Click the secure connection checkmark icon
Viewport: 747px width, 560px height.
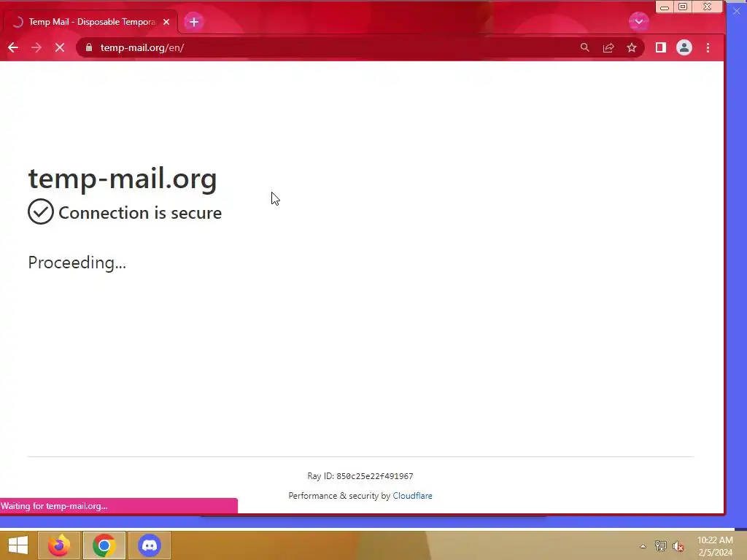click(x=41, y=211)
